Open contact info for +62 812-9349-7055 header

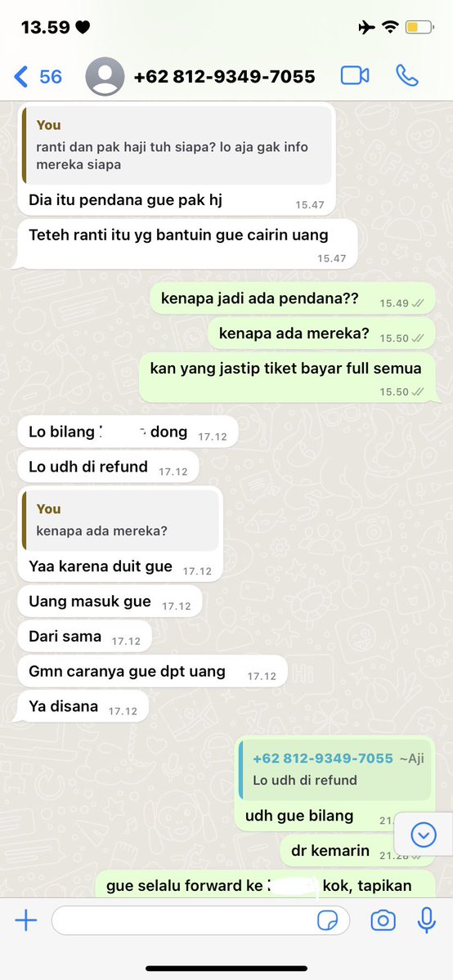coord(225,76)
